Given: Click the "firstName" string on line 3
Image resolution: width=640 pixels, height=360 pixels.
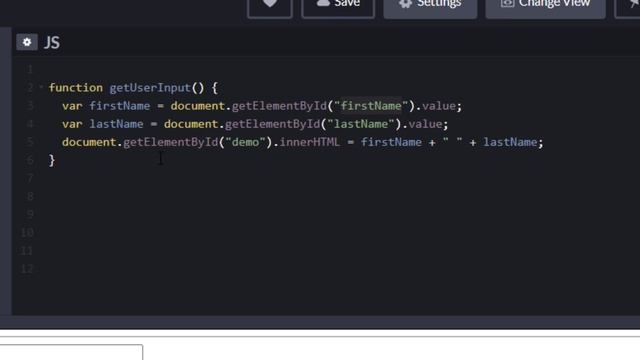Looking at the screenshot, I should (371, 106).
